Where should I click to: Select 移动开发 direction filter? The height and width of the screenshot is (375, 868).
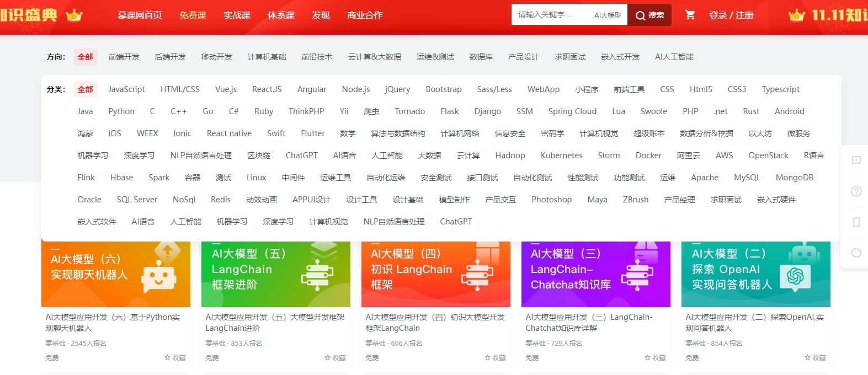coord(216,57)
